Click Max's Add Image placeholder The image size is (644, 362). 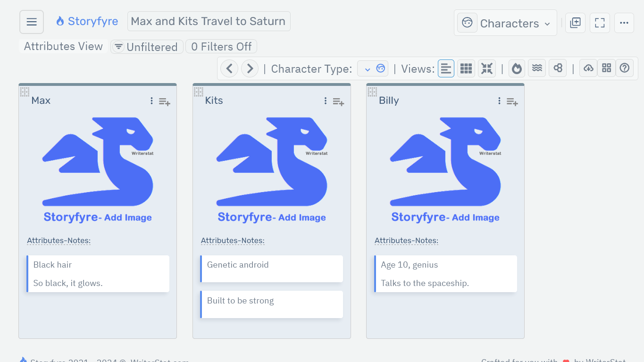(98, 169)
